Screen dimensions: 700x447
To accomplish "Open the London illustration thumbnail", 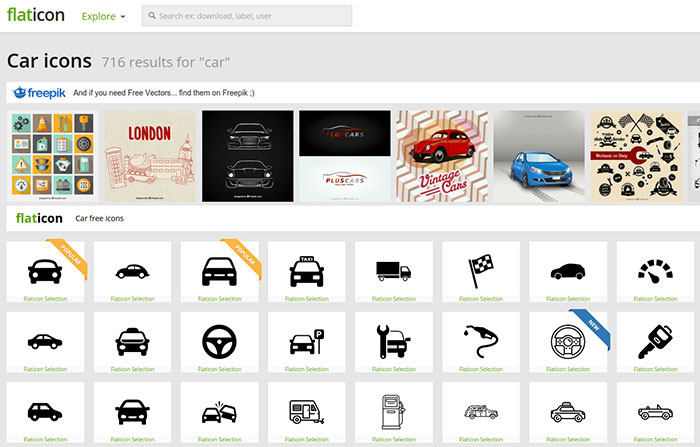I will (x=150, y=156).
